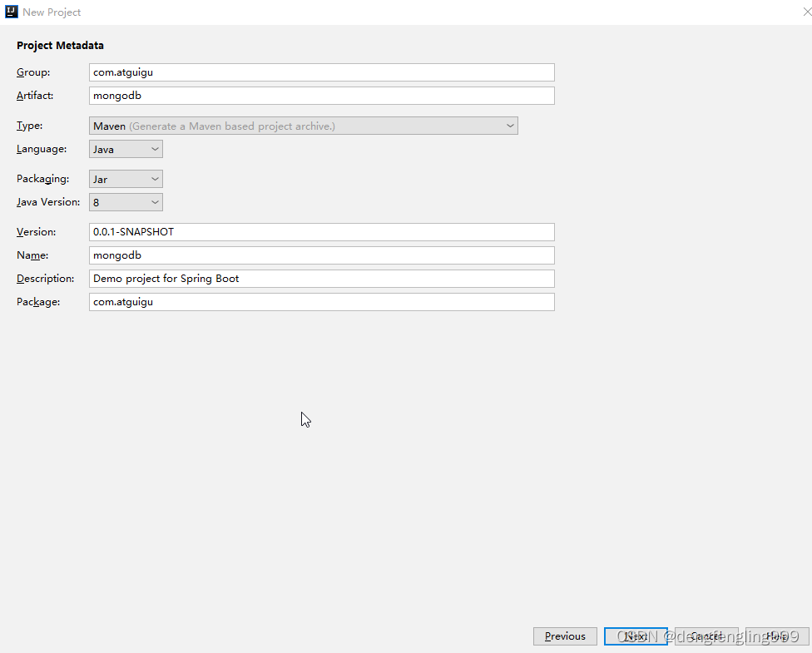Expand the Language dropdown showing Java
Image resolution: width=812 pixels, height=653 pixels.
click(126, 149)
